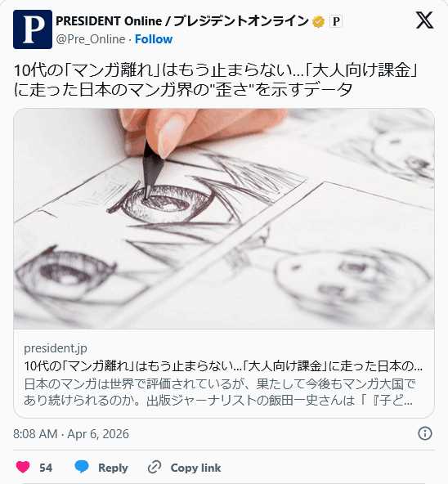Screen dimensions: 448x484
Task: Open the manga drawing card image
Action: [x=224, y=219]
